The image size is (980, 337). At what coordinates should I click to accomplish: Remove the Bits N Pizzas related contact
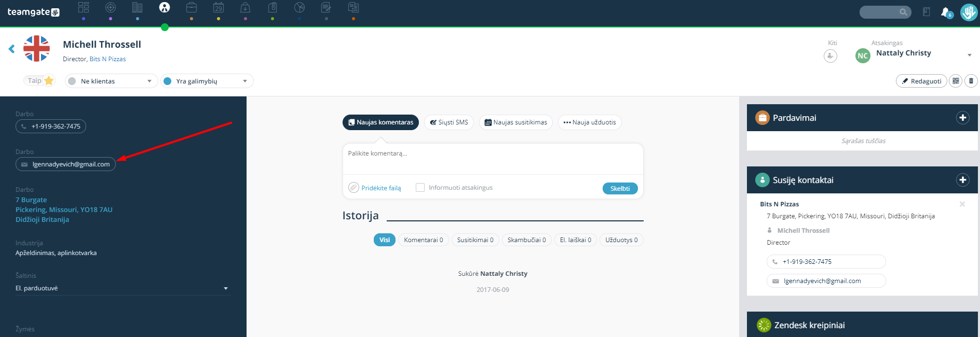coord(962,204)
